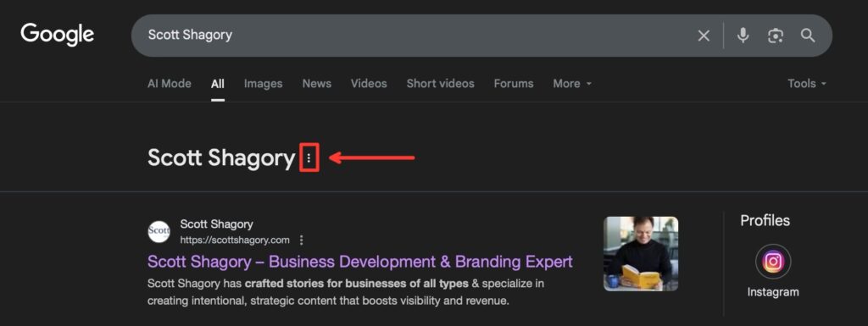Open thumbnail of man reading yellow book
The image size is (868, 326).
pyautogui.click(x=641, y=254)
